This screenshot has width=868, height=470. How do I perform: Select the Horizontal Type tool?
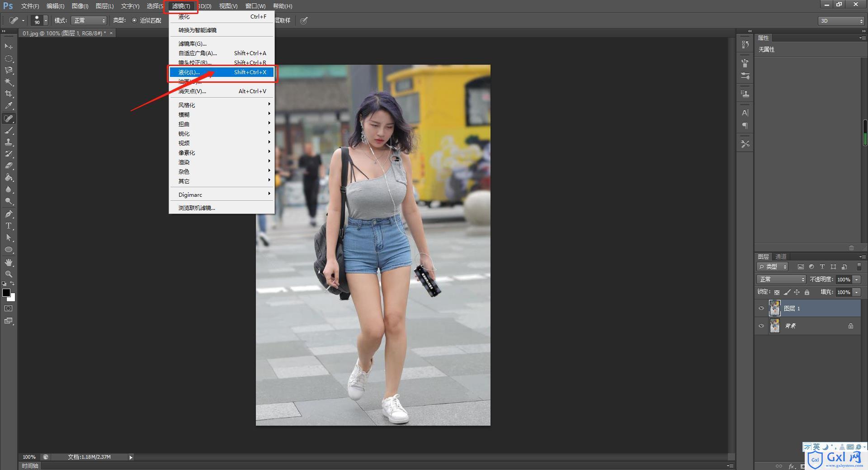pyautogui.click(x=9, y=226)
